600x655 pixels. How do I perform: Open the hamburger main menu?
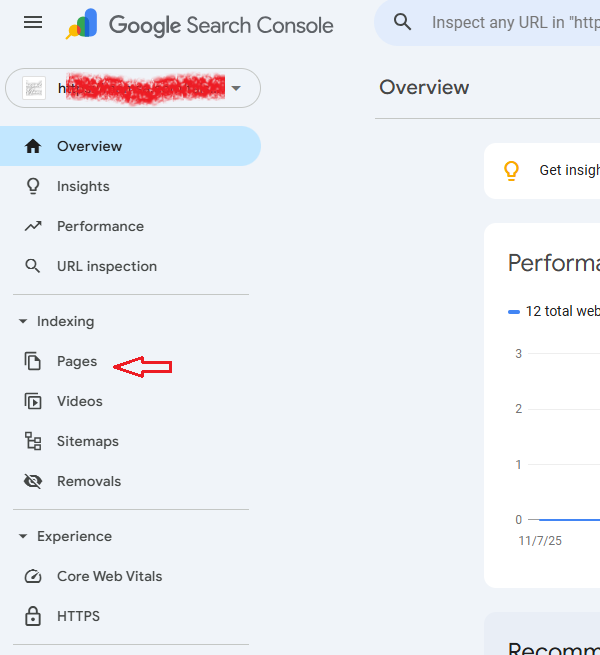click(33, 22)
